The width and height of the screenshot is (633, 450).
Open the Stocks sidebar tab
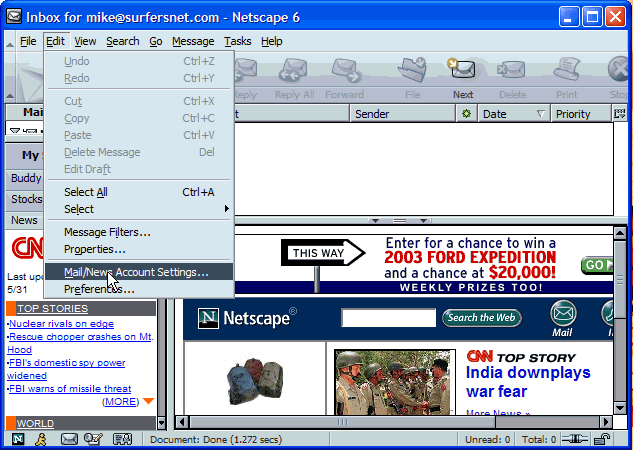(x=26, y=199)
